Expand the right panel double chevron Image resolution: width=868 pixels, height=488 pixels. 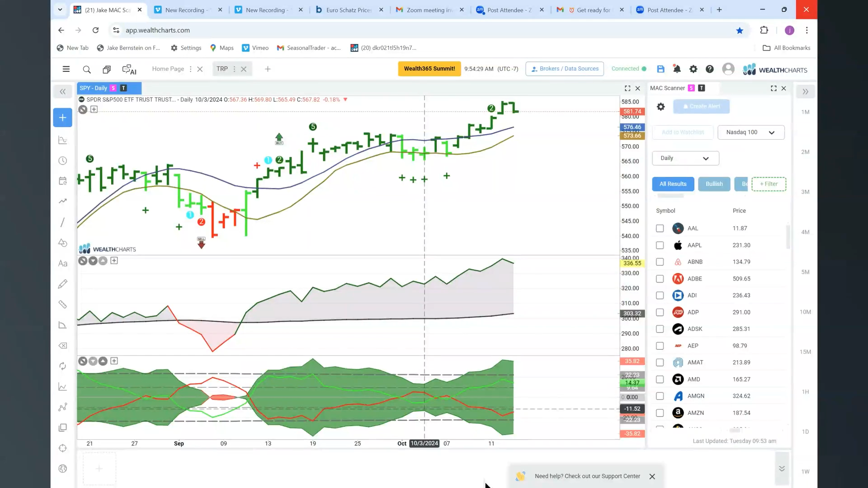pos(805,92)
